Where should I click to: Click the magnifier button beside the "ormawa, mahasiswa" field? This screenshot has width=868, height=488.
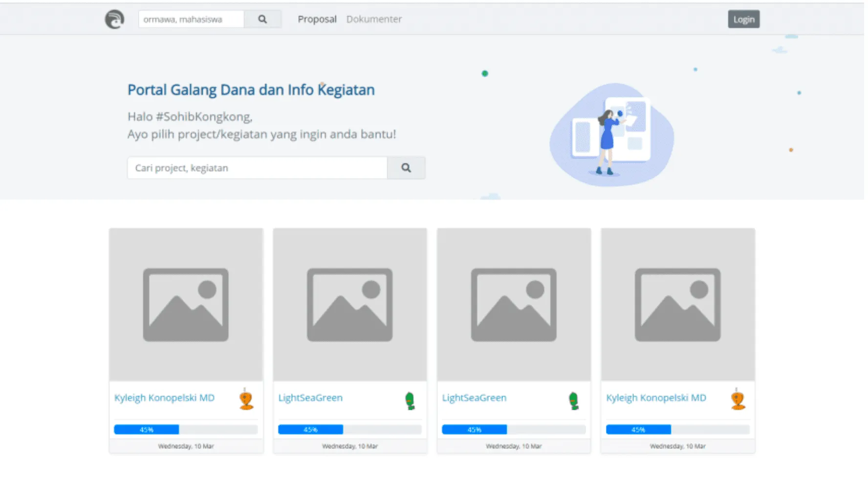coord(262,19)
